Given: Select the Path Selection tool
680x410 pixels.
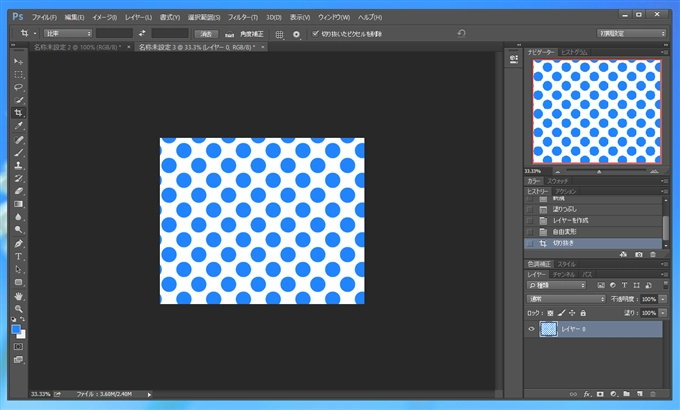Looking at the screenshot, I should [x=18, y=269].
